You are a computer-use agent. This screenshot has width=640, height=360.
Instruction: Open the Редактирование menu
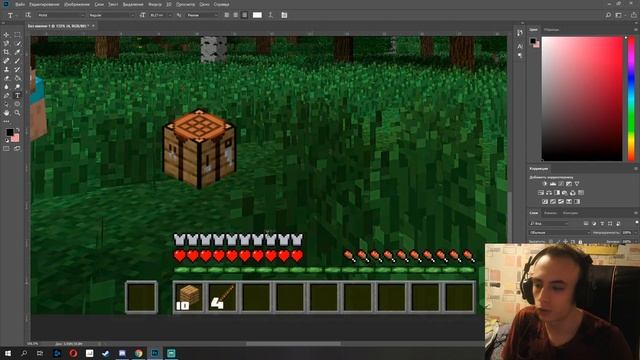click(44, 4)
